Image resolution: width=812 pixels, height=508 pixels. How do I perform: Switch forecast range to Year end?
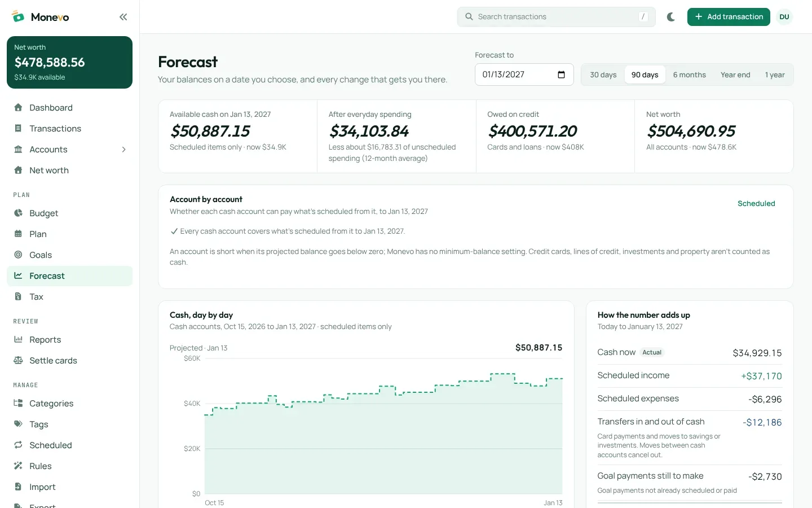pos(735,75)
